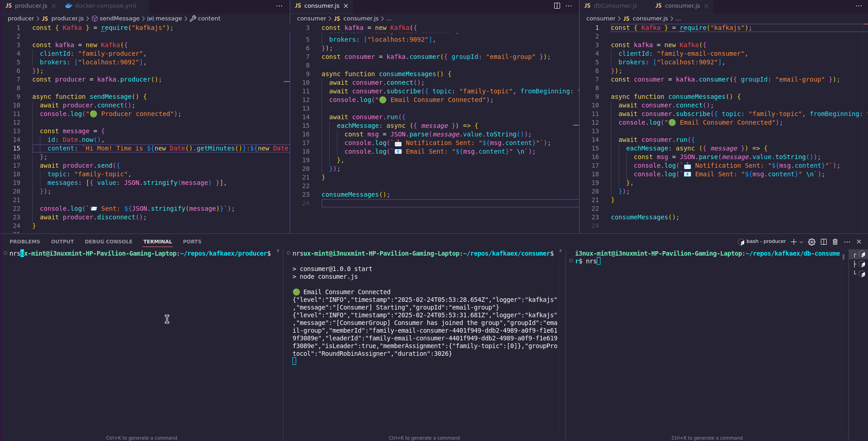Open the DEBUG CONSOLE panel tab
Image resolution: width=868 pixels, height=441 pixels.
pyautogui.click(x=109, y=242)
